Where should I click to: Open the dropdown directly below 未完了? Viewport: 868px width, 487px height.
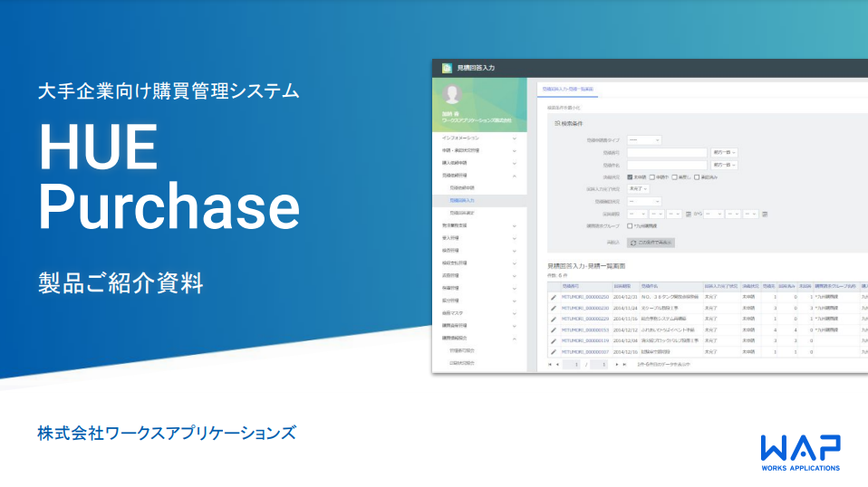[x=644, y=202]
